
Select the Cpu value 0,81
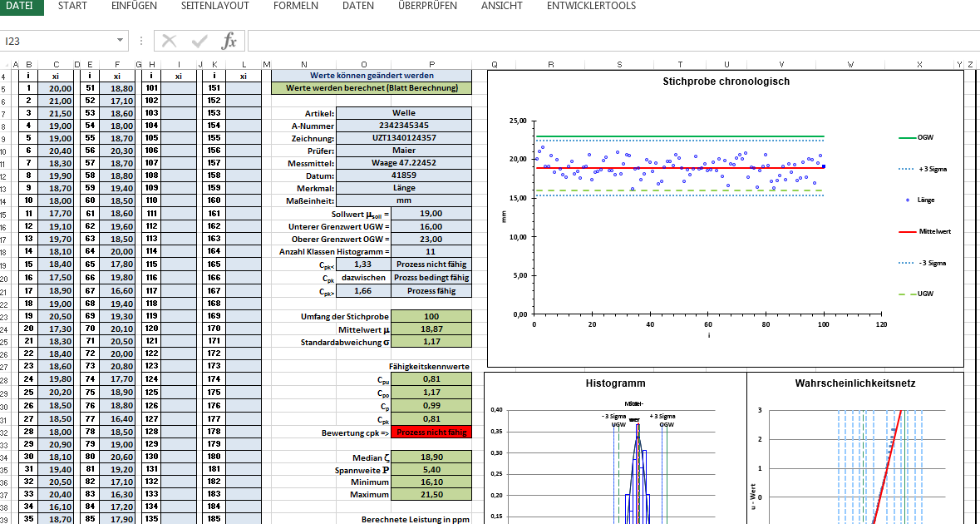pyautogui.click(x=431, y=379)
